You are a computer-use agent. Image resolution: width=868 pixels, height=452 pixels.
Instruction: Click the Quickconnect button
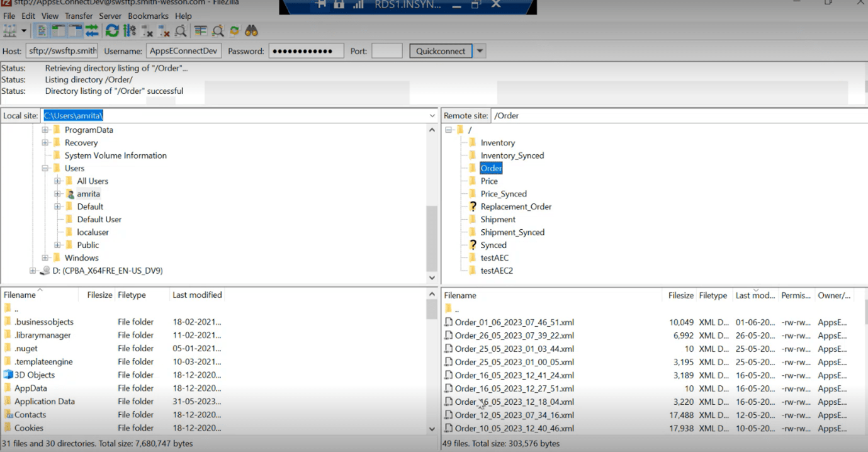(x=441, y=51)
